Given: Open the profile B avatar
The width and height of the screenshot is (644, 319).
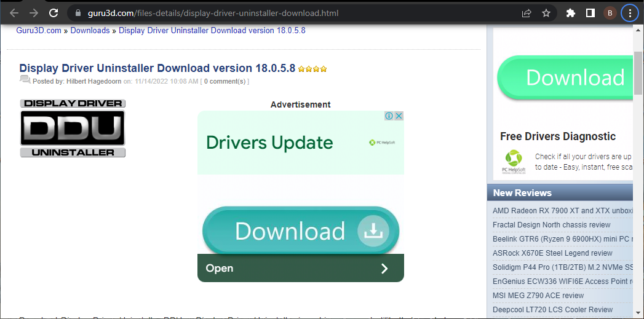Looking at the screenshot, I should (x=610, y=13).
